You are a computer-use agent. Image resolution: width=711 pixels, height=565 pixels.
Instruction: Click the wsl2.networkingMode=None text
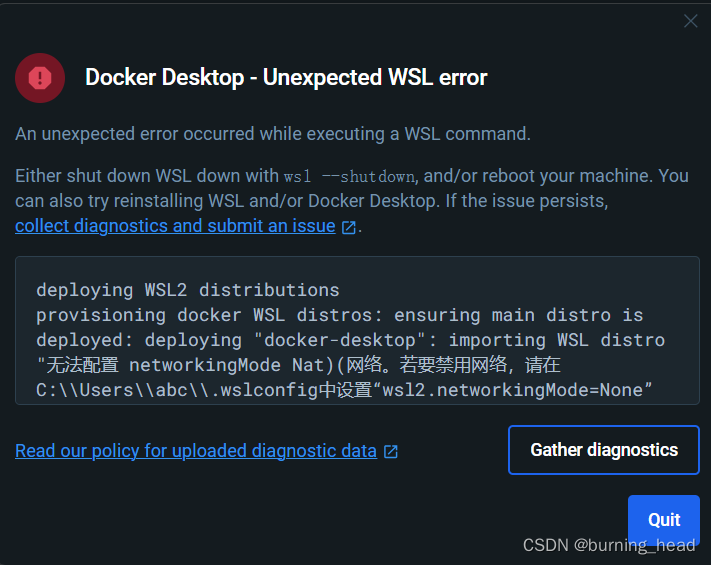click(512, 390)
